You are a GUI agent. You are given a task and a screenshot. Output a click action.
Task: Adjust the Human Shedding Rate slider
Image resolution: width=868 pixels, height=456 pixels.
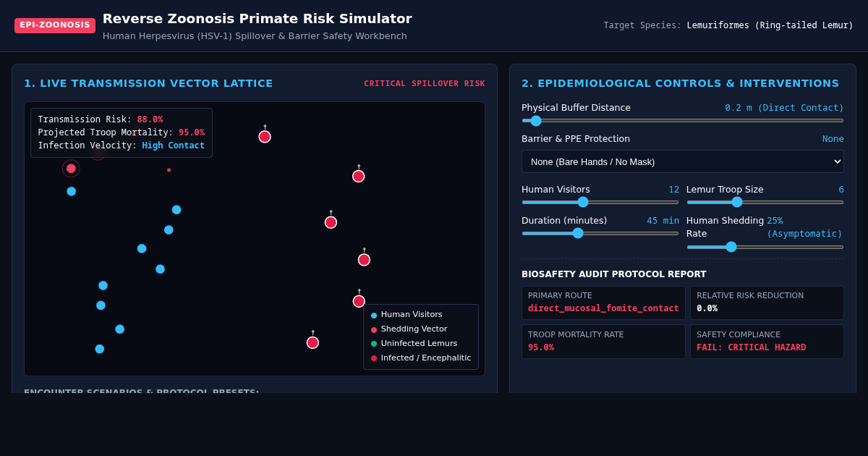click(765, 248)
